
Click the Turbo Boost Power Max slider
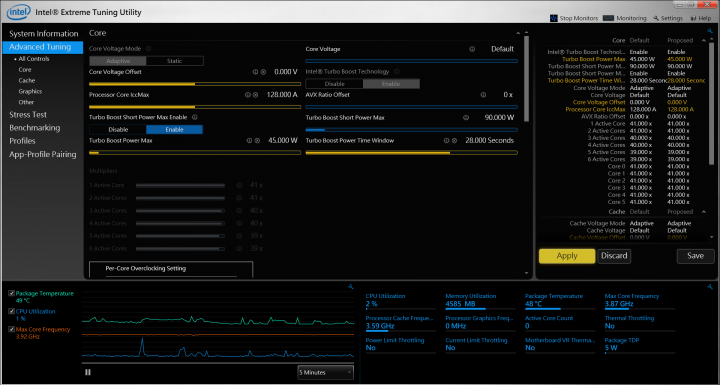[x=195, y=153]
